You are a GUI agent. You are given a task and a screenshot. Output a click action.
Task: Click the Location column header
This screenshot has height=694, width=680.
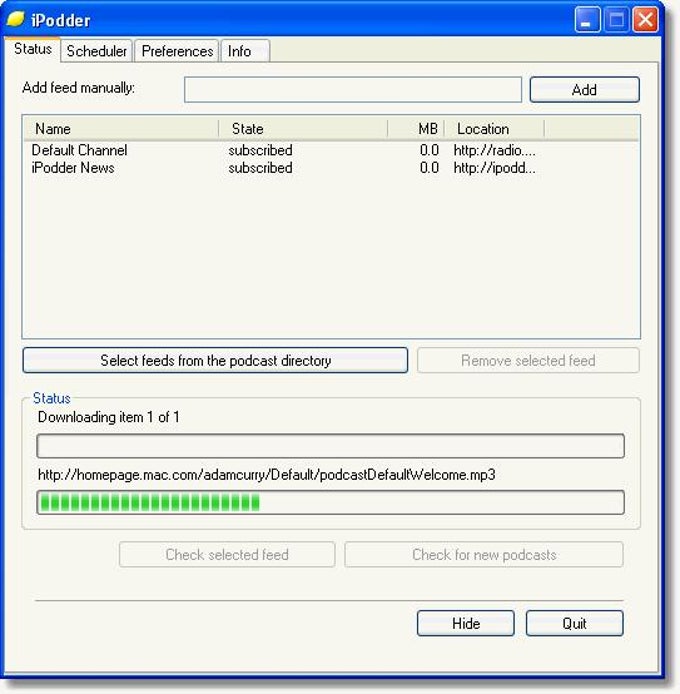[x=495, y=129]
